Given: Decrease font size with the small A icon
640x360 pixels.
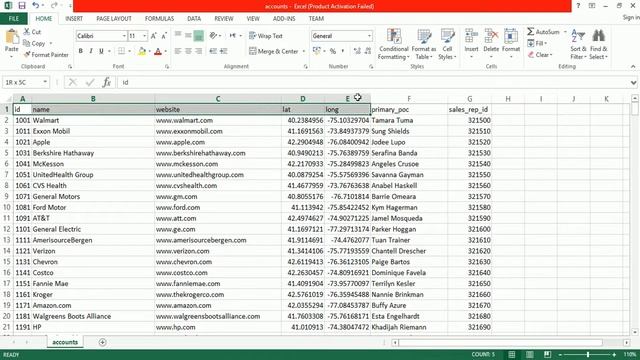Looking at the screenshot, I should pyautogui.click(x=164, y=36).
